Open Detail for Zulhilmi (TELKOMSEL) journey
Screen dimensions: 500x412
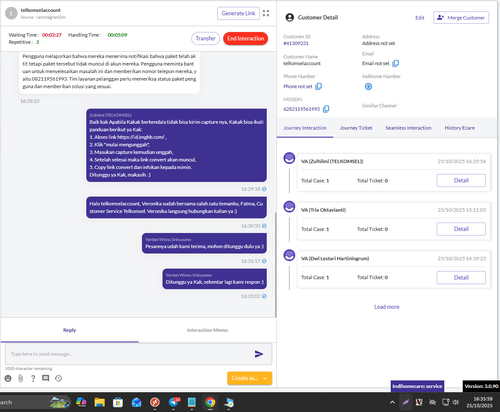(x=461, y=180)
